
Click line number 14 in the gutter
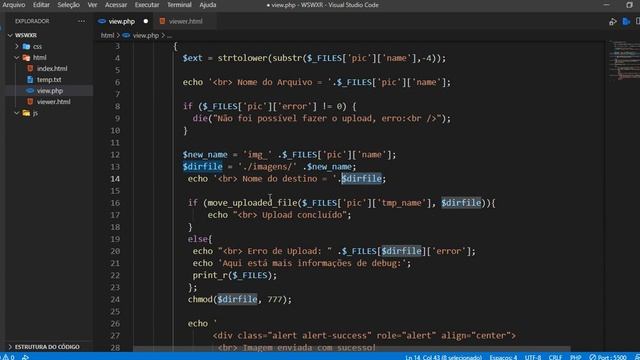[115, 179]
